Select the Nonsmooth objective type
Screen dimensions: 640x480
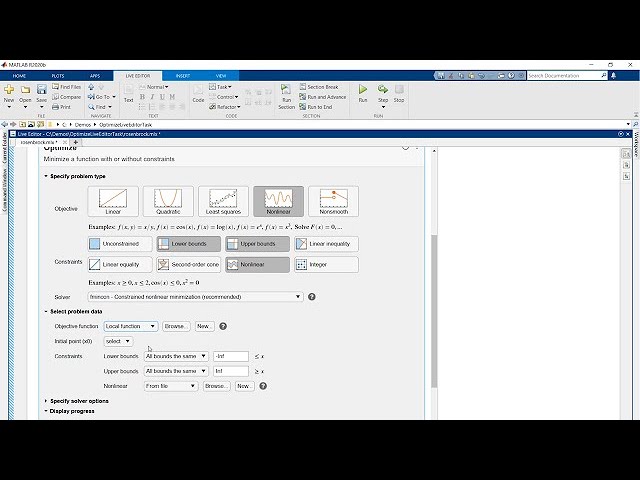pyautogui.click(x=333, y=201)
